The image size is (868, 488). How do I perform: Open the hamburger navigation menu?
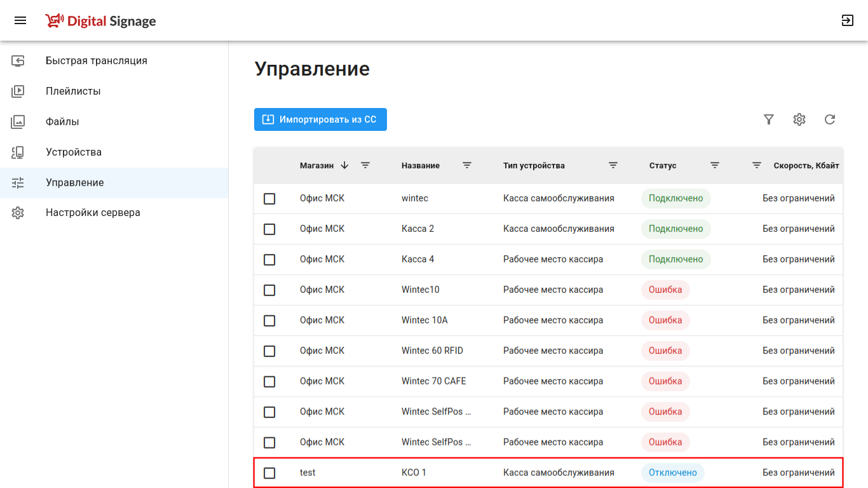coord(20,20)
